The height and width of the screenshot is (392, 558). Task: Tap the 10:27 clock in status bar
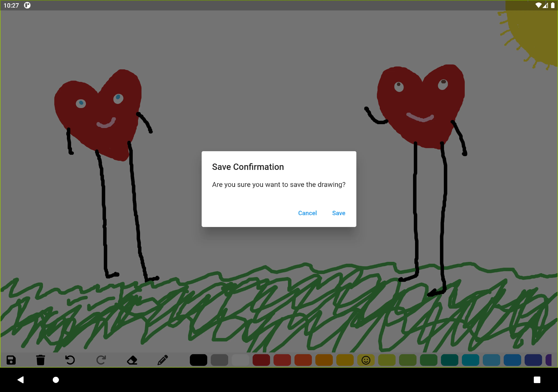11,5
